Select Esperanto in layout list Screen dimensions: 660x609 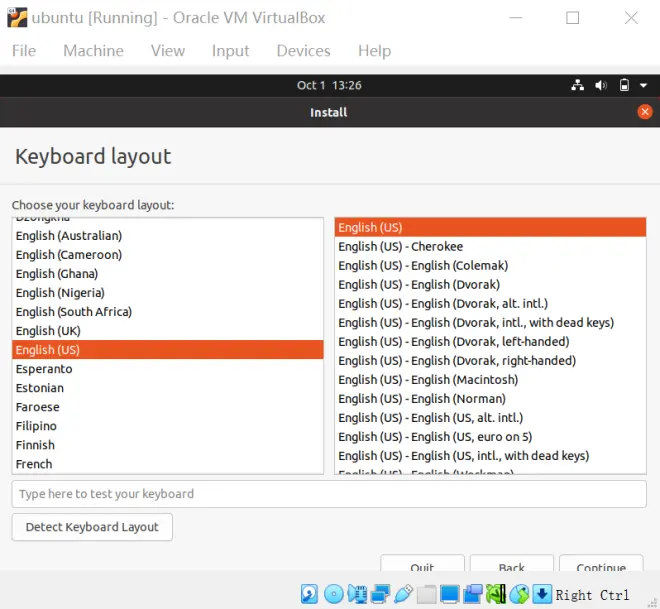168,369
